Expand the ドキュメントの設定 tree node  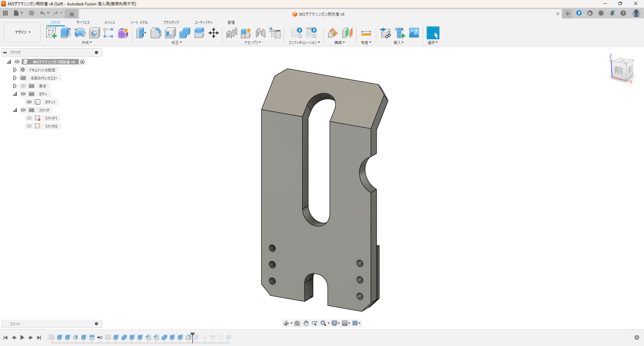point(15,70)
